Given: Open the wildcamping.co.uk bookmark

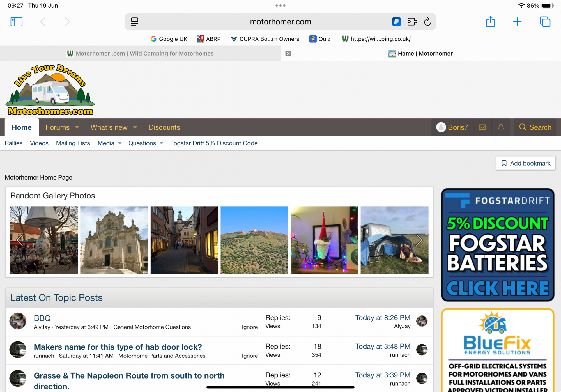Looking at the screenshot, I should tap(376, 39).
